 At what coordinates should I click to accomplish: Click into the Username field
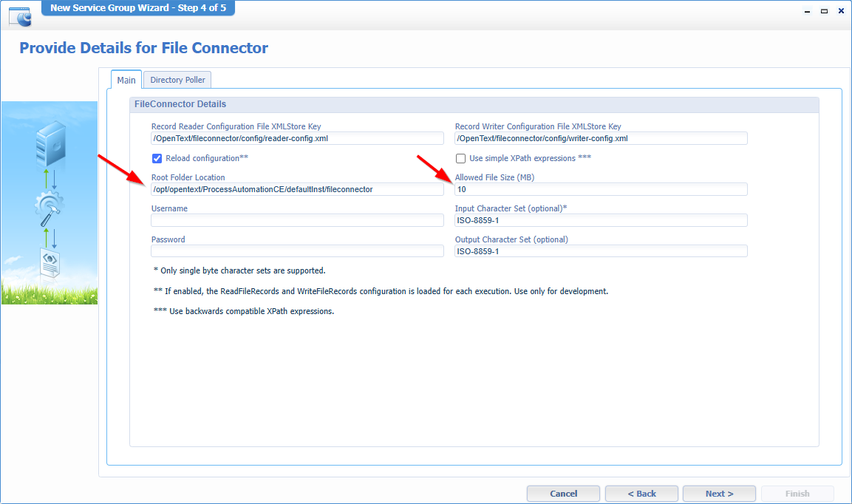coord(297,220)
